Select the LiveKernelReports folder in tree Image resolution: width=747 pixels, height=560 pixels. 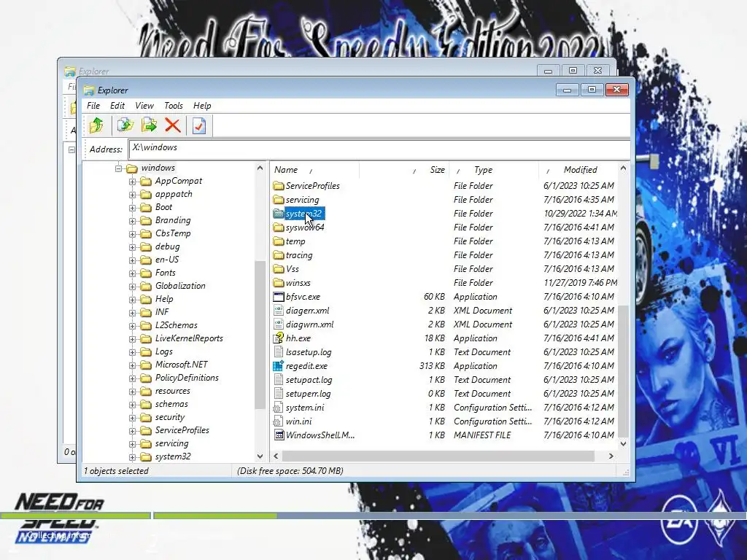tap(189, 338)
